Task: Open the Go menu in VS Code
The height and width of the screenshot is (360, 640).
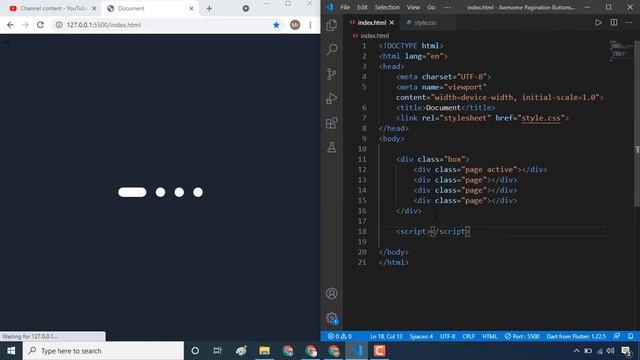Action: 431,7
